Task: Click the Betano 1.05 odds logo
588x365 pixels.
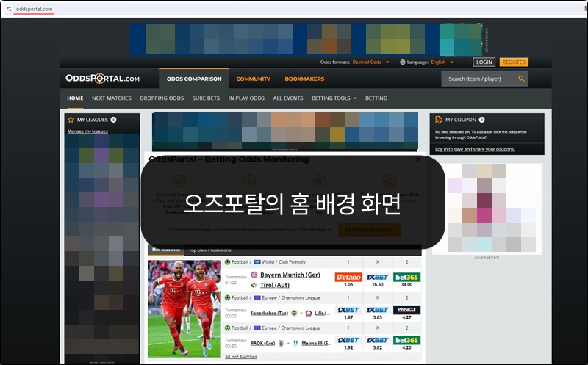Action: [x=348, y=278]
